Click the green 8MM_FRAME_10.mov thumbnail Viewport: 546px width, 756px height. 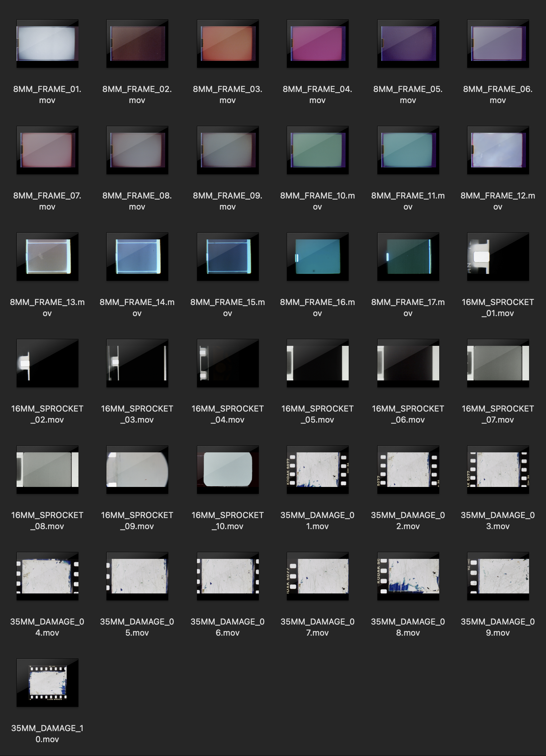318,150
